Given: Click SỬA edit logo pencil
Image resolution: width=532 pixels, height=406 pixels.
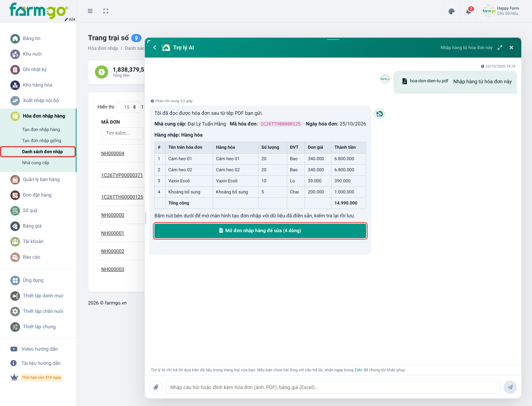Looking at the screenshot, I should (70, 19).
